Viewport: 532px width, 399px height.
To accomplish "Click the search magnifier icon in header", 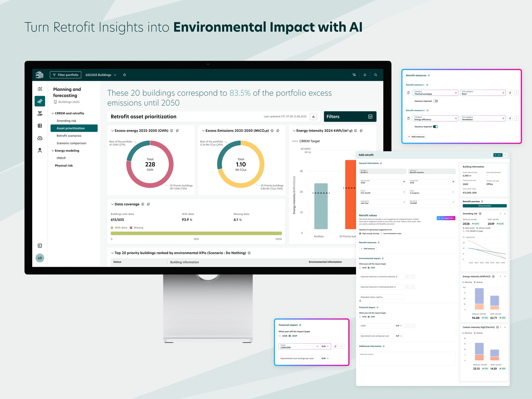I will tap(375, 75).
